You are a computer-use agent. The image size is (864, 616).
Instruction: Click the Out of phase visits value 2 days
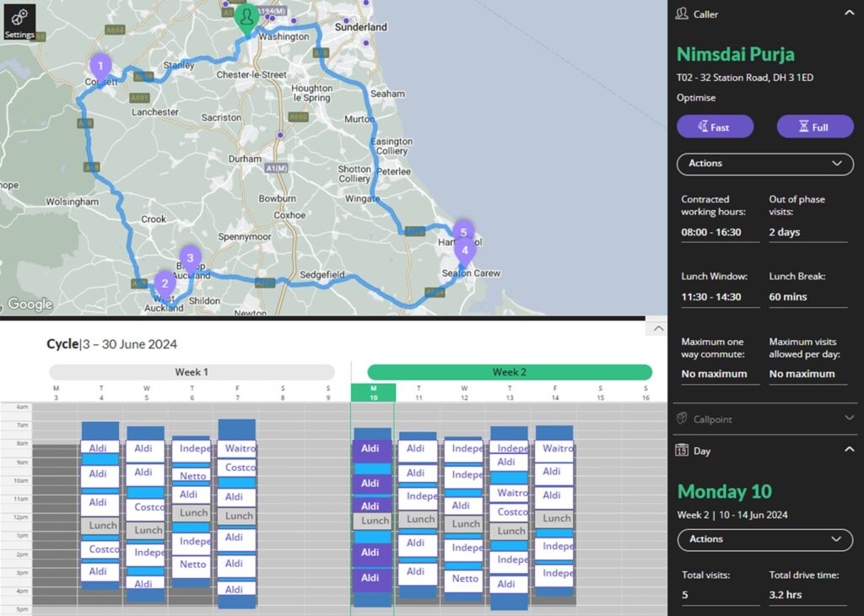point(785,233)
